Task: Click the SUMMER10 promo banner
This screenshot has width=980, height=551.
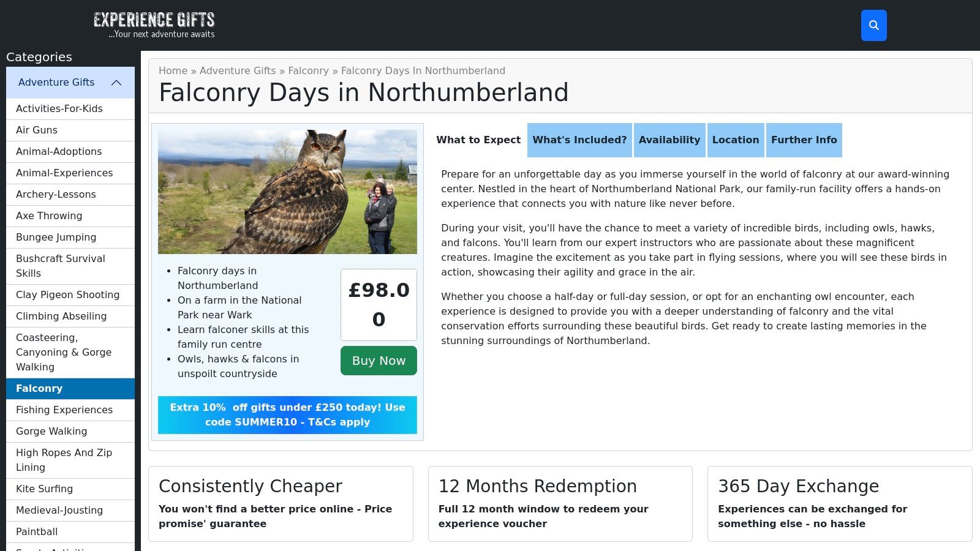Action: pyautogui.click(x=287, y=415)
